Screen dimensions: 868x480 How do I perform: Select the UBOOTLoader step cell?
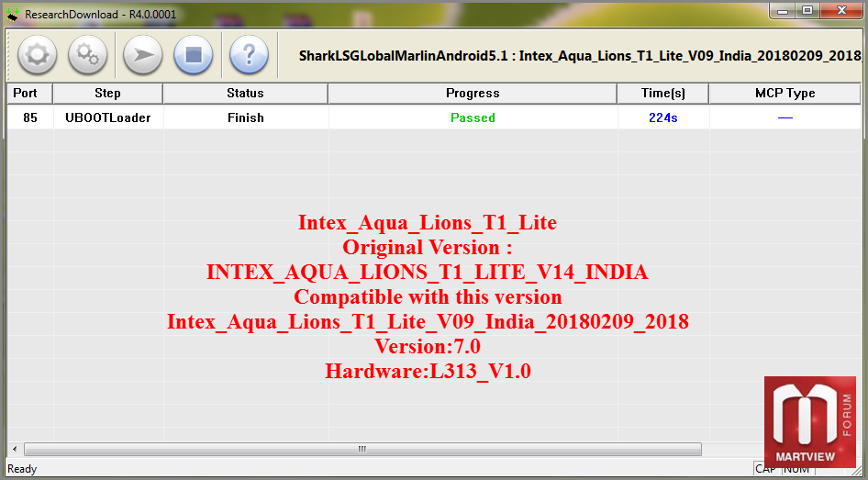coord(108,117)
